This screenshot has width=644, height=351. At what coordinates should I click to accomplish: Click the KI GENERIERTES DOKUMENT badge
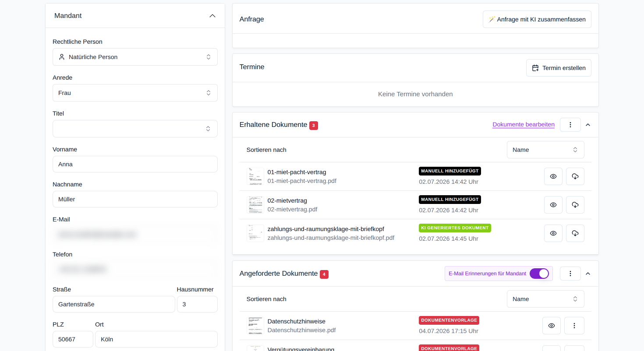pos(455,228)
